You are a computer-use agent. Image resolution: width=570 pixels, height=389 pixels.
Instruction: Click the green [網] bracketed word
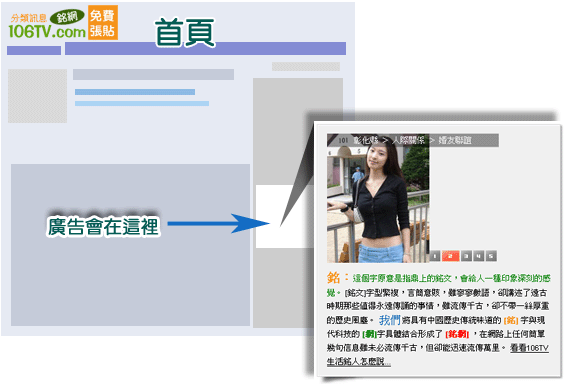(x=369, y=334)
